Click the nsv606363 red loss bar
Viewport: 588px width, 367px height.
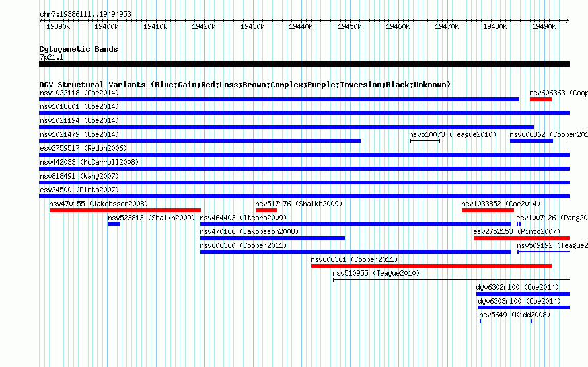(x=540, y=99)
